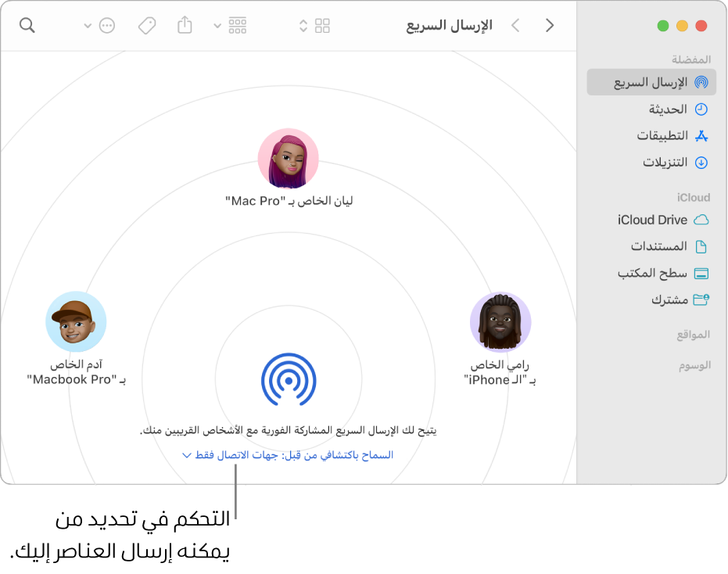
Task: Click the applications A icon
Action: (701, 135)
